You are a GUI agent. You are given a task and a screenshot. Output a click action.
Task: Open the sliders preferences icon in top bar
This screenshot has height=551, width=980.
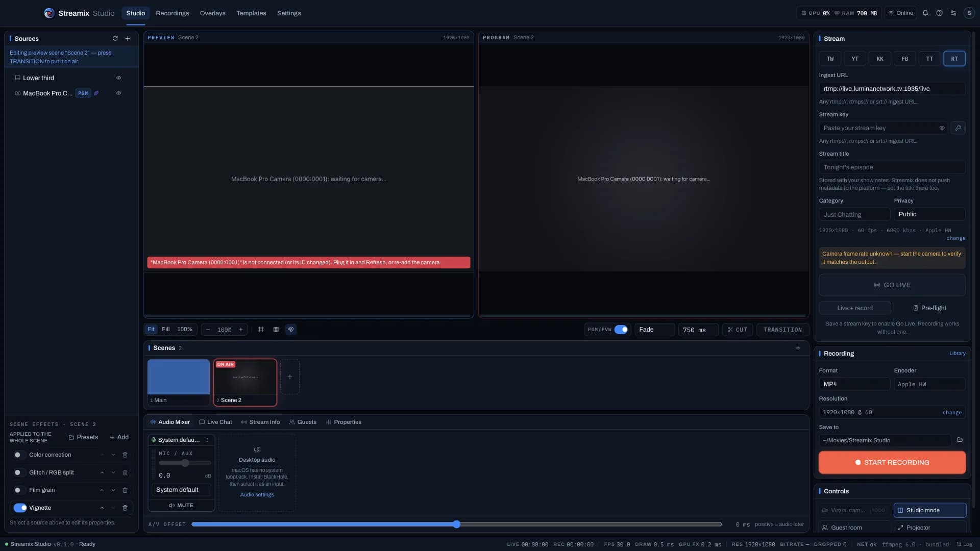pos(953,13)
